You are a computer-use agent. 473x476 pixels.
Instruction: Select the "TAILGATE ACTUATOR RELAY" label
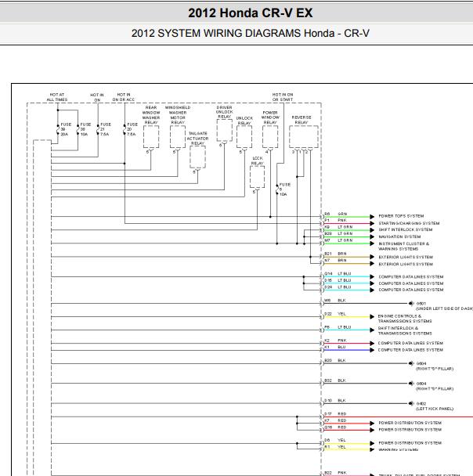(197, 138)
